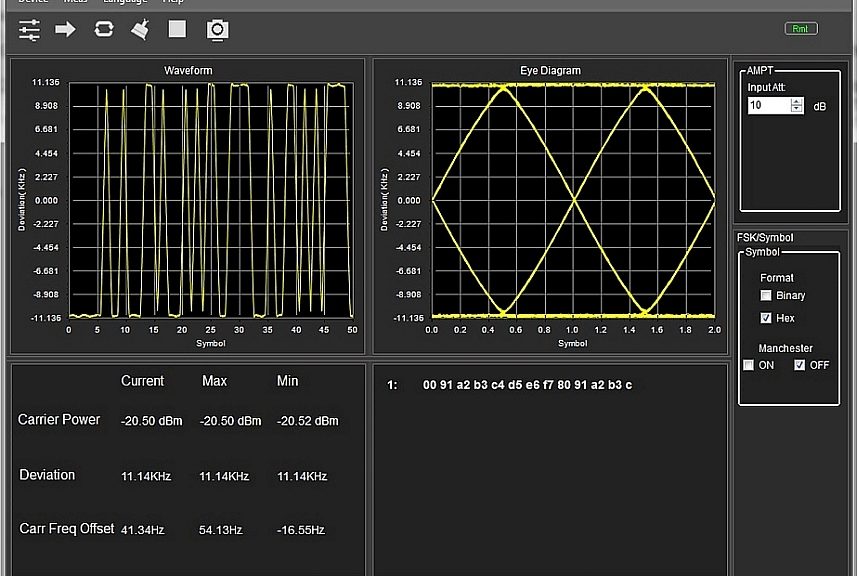Viewport: 859px width, 576px height.
Task: Clear results using the broom icon
Action: click(140, 30)
